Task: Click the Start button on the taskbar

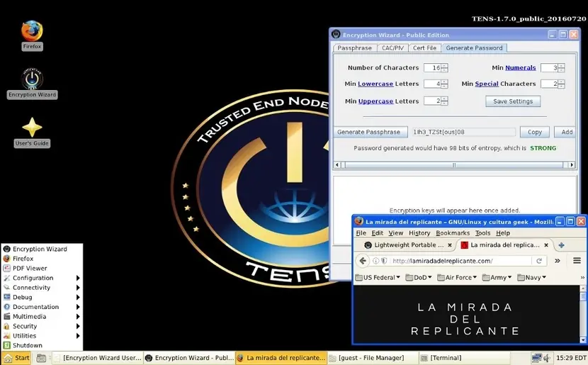Action: [x=16, y=358]
